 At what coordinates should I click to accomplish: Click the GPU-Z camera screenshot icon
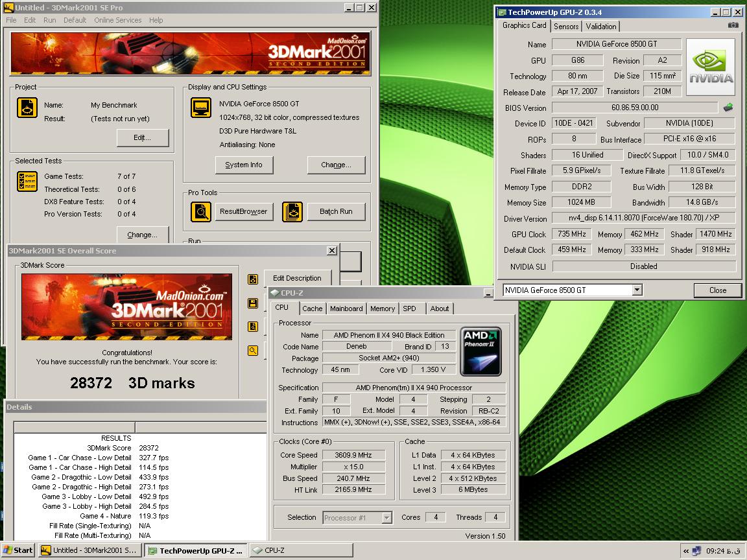[x=733, y=25]
